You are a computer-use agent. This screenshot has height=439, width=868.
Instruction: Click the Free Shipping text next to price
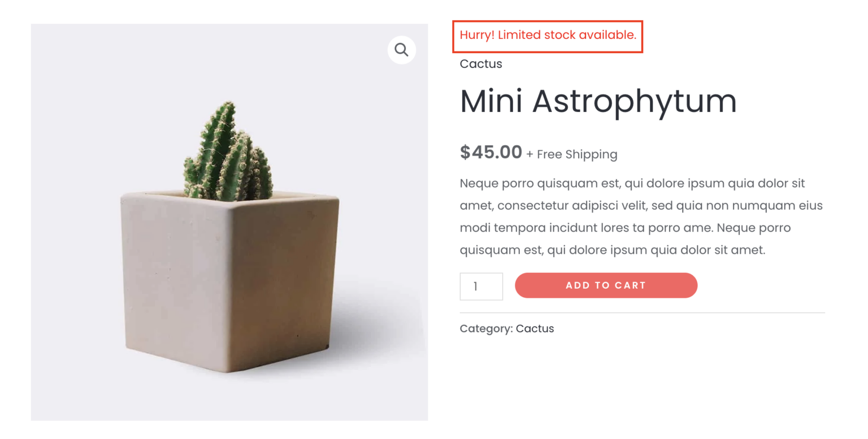[x=572, y=154]
